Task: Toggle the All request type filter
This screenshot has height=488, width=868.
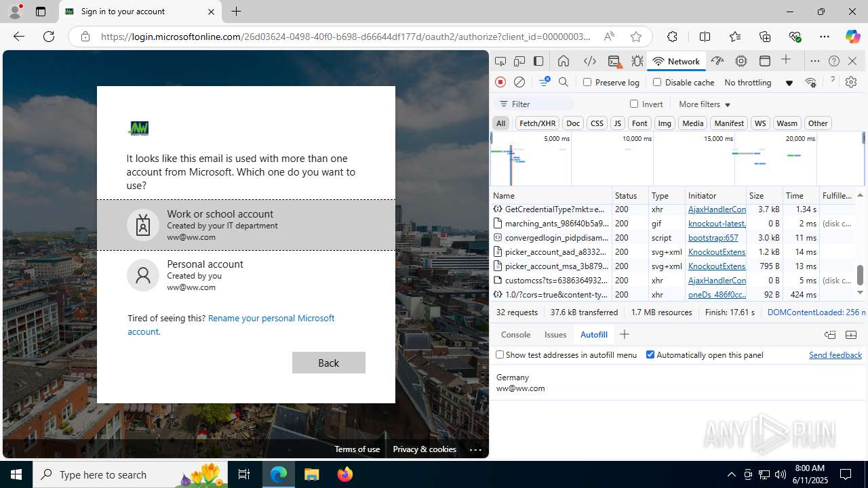Action: pos(500,123)
